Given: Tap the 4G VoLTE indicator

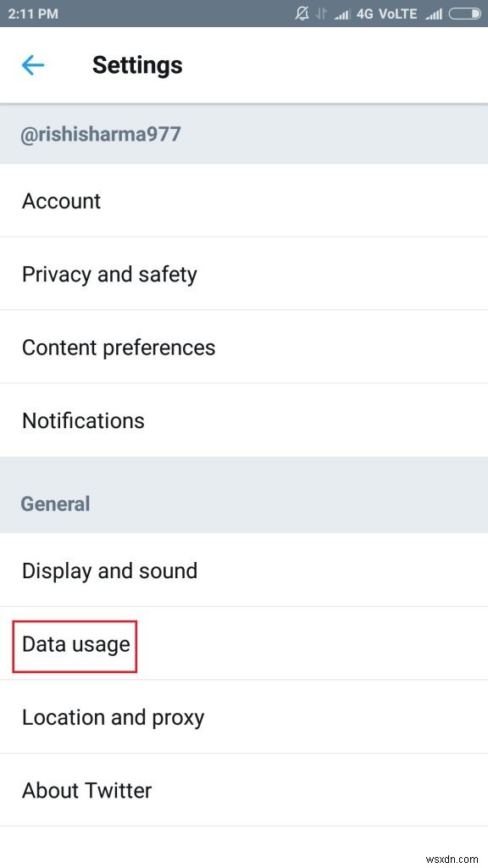Looking at the screenshot, I should [x=387, y=13].
